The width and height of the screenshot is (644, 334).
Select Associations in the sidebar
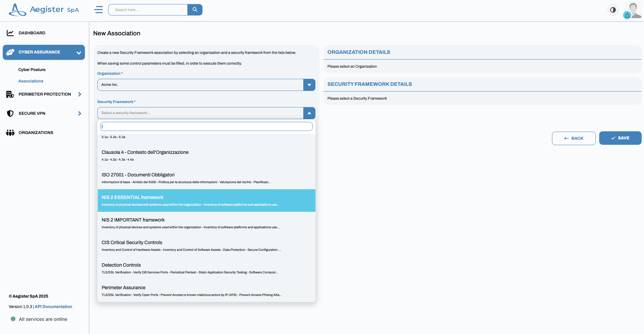(31, 81)
